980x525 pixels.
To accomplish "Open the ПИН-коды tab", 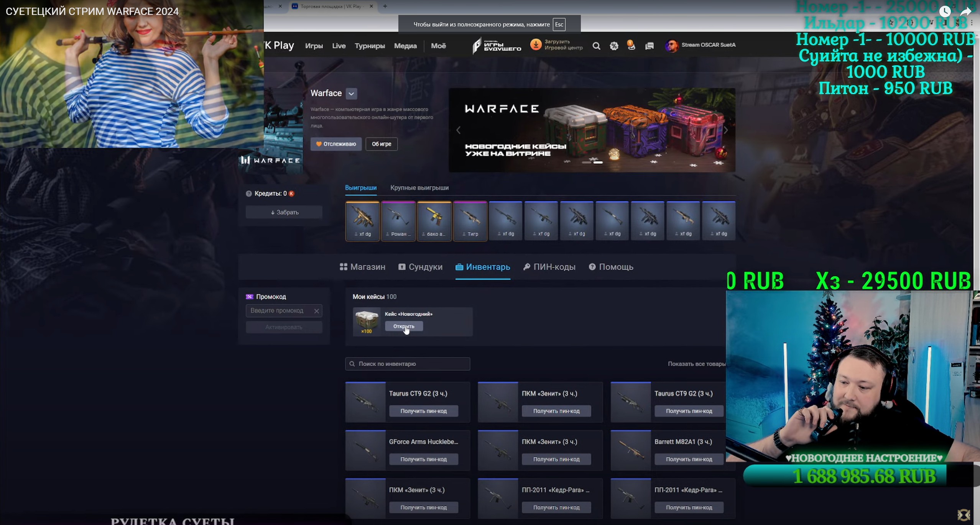I will [549, 267].
